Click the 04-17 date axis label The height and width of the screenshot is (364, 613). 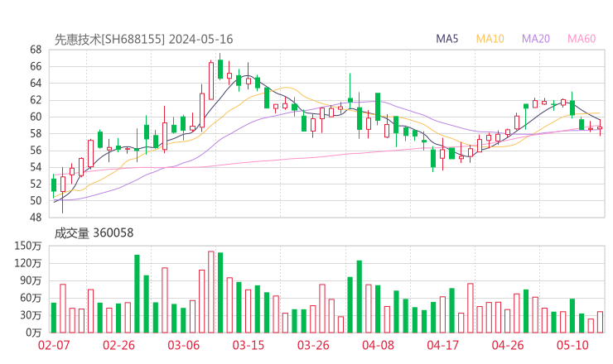[x=442, y=345]
